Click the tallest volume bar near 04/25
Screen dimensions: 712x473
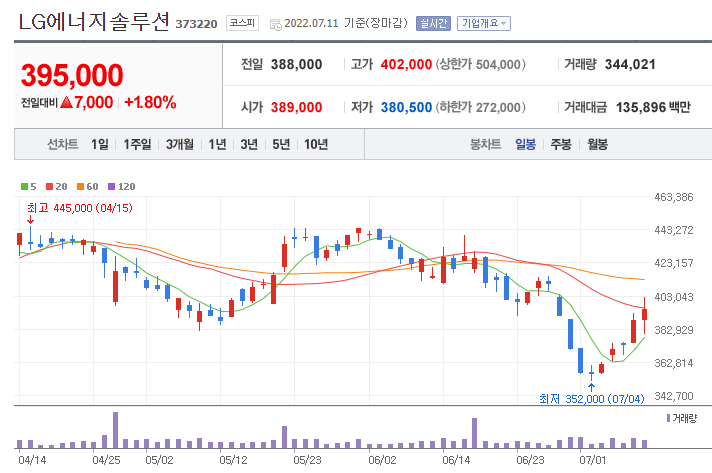click(x=115, y=430)
